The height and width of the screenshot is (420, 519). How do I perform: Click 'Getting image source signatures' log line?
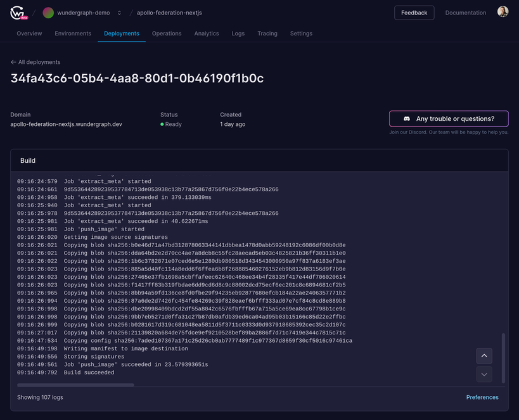pyautogui.click(x=93, y=238)
